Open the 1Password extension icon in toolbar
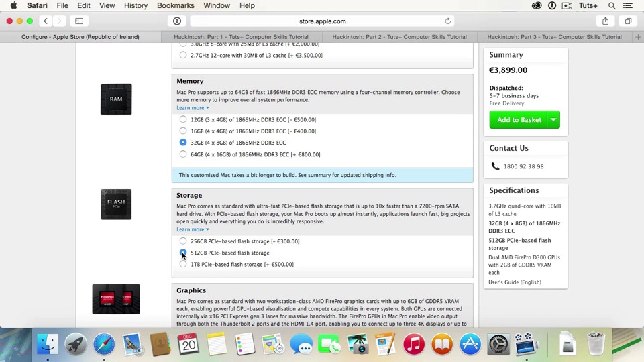The image size is (644, 362). point(177,21)
